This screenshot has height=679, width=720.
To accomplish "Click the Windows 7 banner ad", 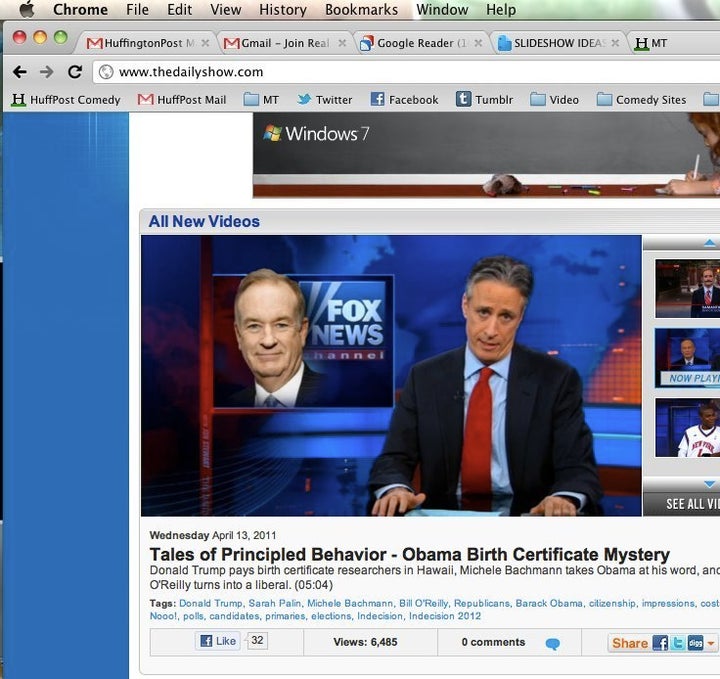I will point(486,155).
